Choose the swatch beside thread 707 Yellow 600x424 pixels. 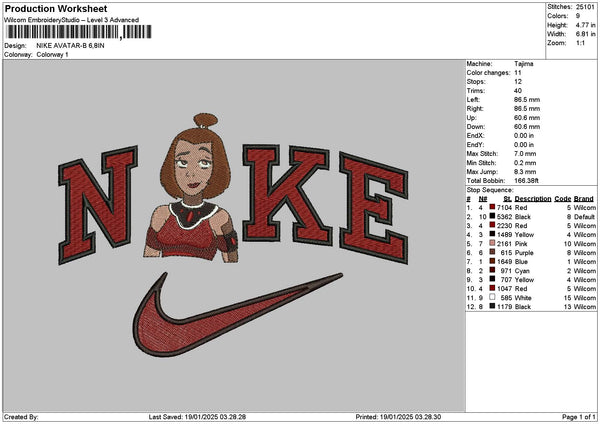click(x=492, y=279)
